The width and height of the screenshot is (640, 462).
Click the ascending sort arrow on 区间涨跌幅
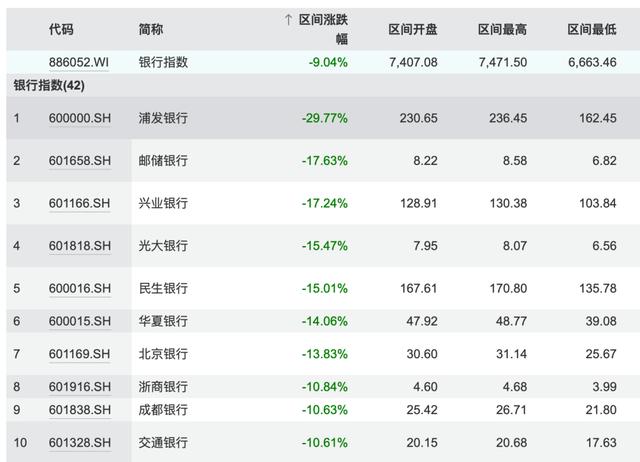(288, 21)
